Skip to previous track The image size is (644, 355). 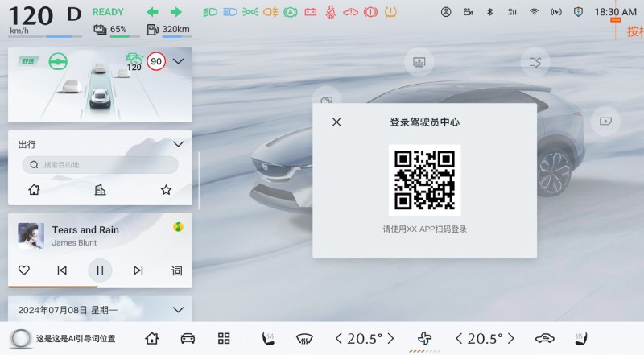tap(62, 270)
